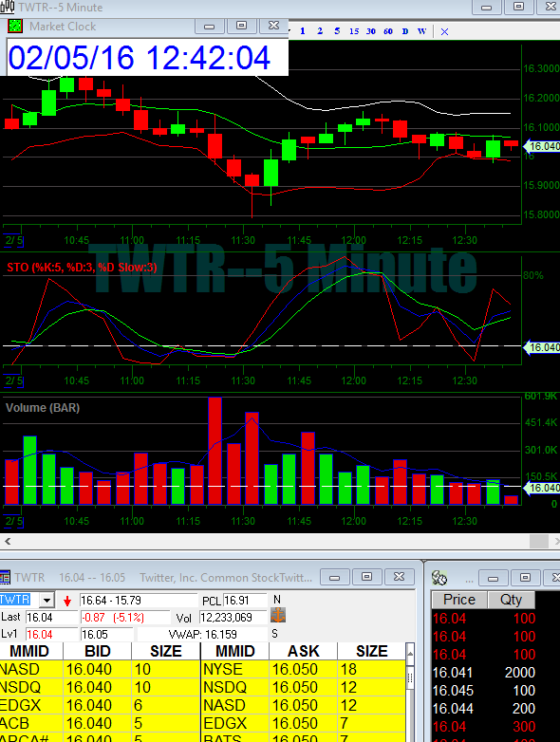Click the chart horizontal scrollbar thumb
This screenshot has height=742, width=560.
(x=539, y=541)
